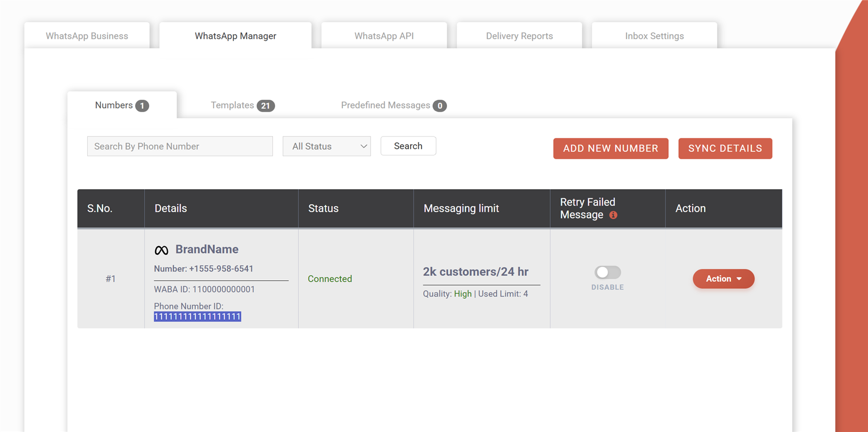Screen dimensions: 868x432
Task: Click the DISABLE label under the switch
Action: 608,287
